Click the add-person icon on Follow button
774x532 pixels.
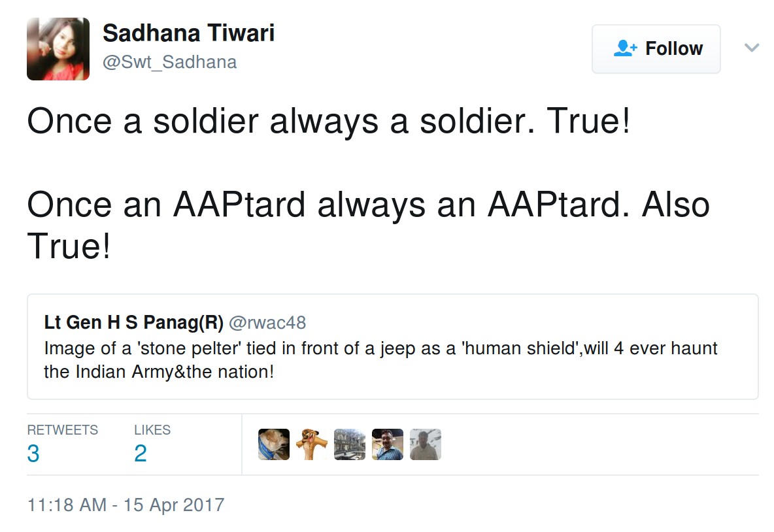(626, 49)
